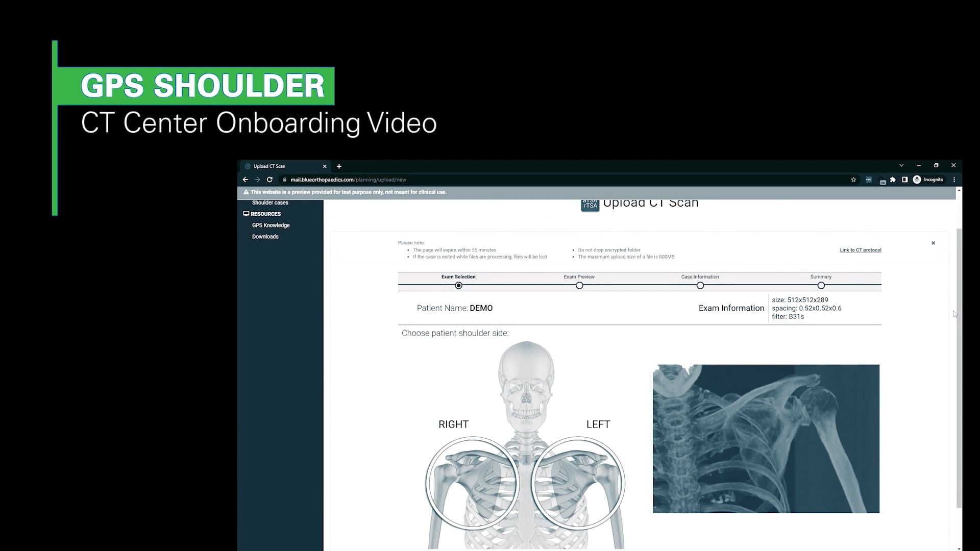Dismiss the Please note panel with the X
The width and height of the screenshot is (980, 551).
(x=933, y=243)
